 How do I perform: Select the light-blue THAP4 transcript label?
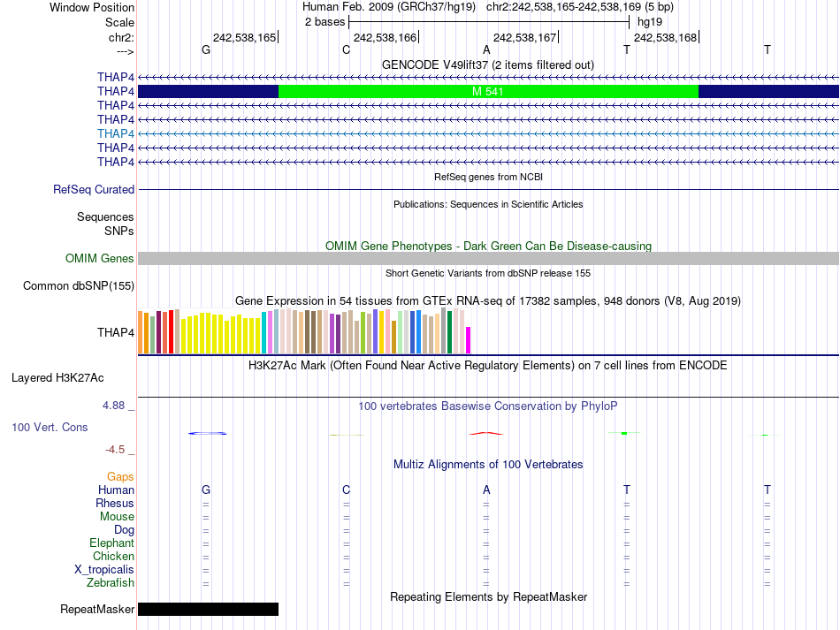pos(116,133)
